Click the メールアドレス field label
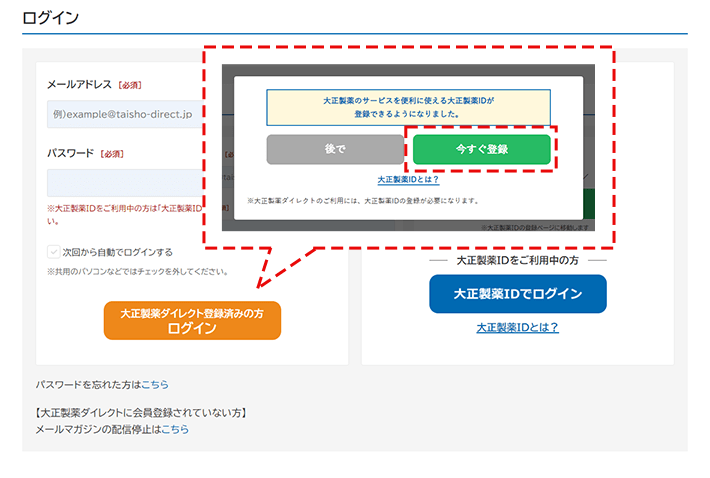 pyautogui.click(x=80, y=85)
